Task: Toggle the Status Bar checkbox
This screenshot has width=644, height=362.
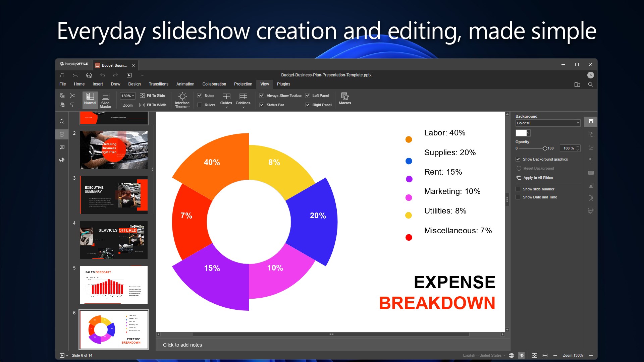Action: pyautogui.click(x=262, y=105)
